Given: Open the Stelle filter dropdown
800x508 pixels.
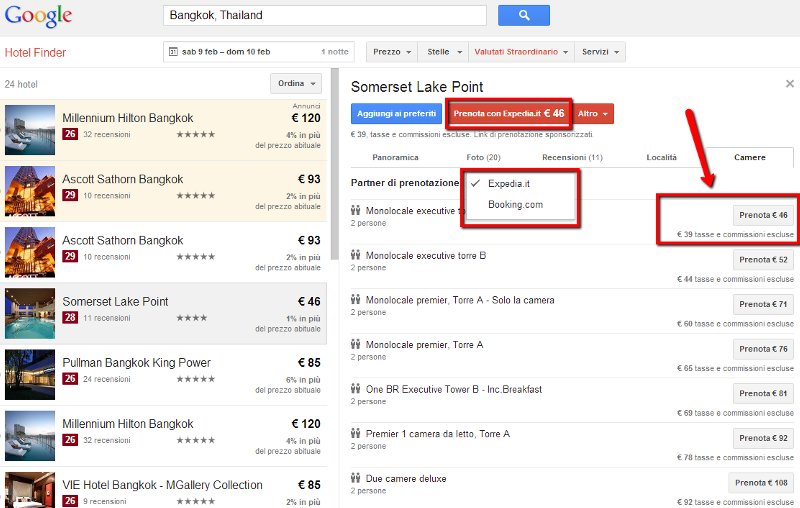Looking at the screenshot, I should 443,52.
